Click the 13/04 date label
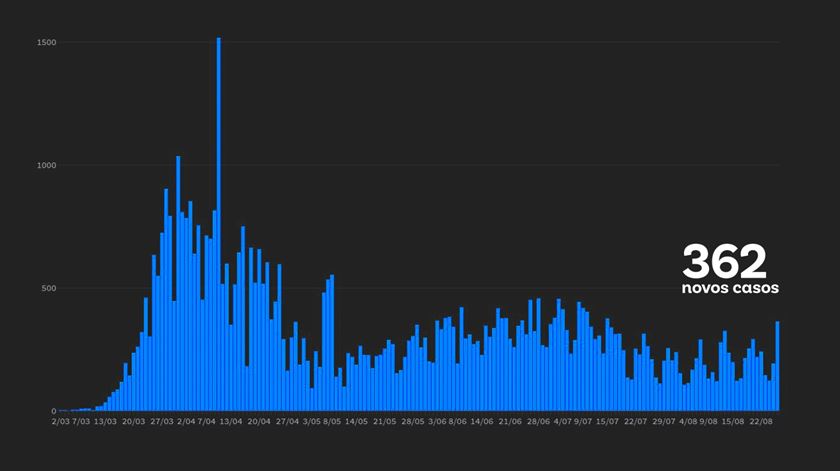The width and height of the screenshot is (840, 471). pos(231,422)
